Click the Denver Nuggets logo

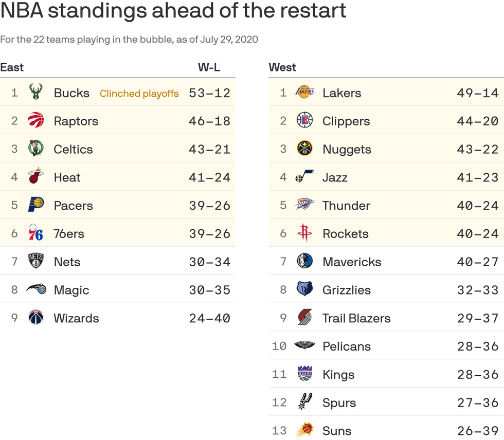(304, 149)
